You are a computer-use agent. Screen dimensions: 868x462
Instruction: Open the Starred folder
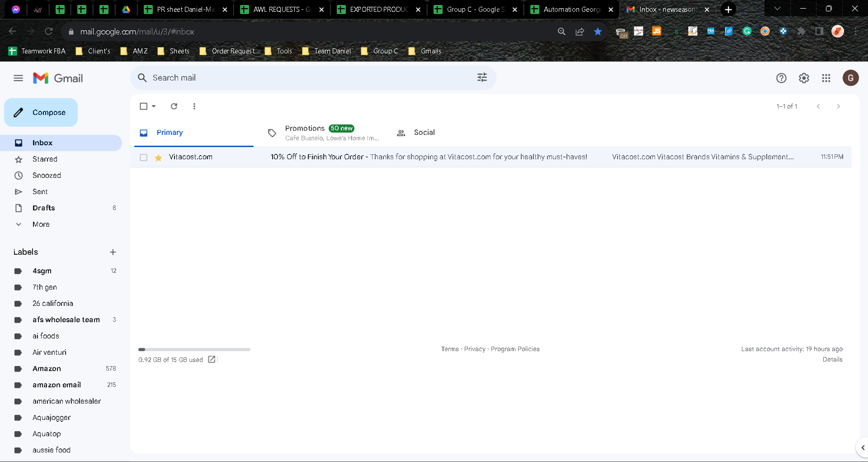pyautogui.click(x=61, y=159)
